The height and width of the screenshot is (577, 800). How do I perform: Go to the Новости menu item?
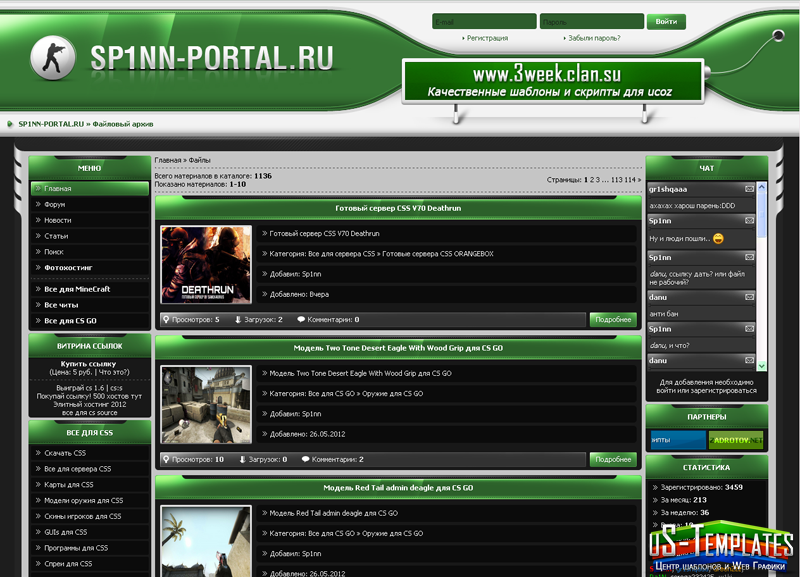coord(90,220)
